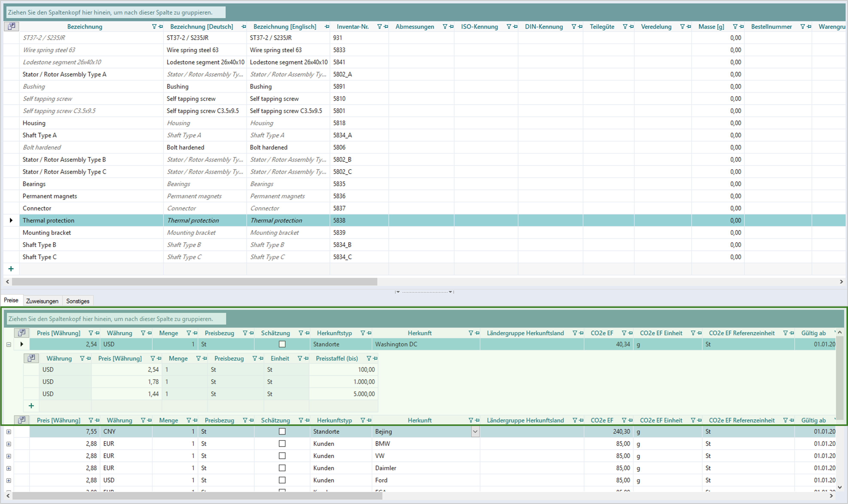This screenshot has height=504, width=848.
Task: Pin the ISO-Kennung column
Action: click(x=515, y=26)
